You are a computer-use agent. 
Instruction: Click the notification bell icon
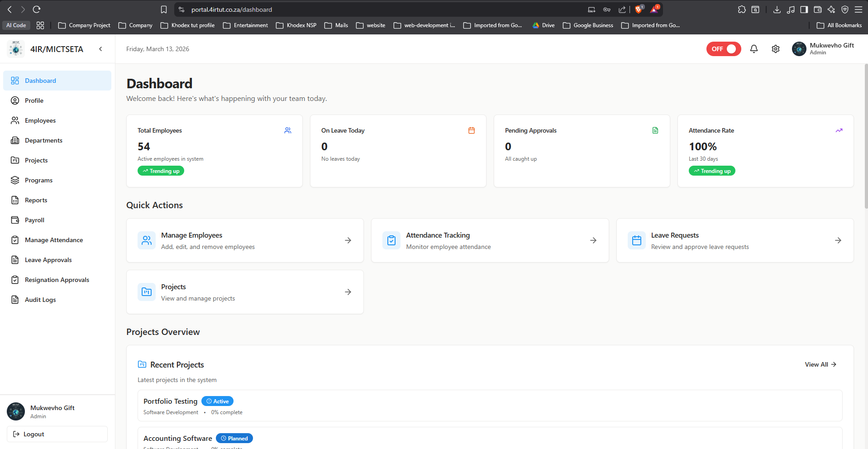pyautogui.click(x=754, y=49)
